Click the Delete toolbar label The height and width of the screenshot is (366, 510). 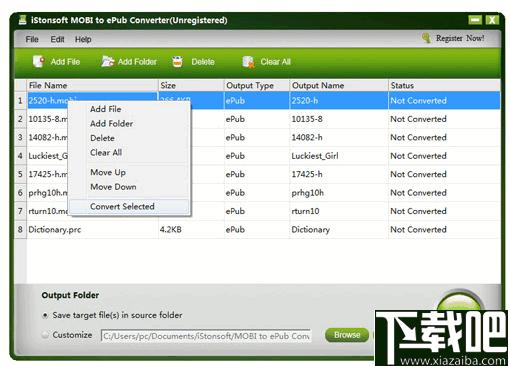(203, 62)
